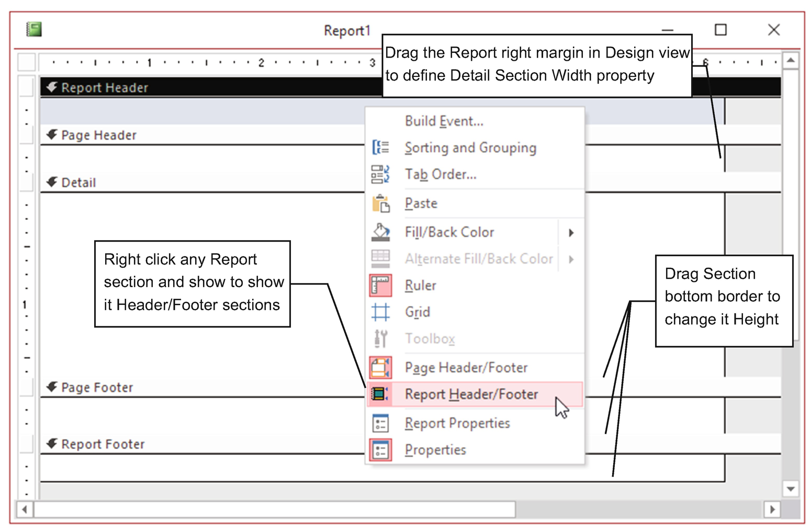The height and width of the screenshot is (532, 811).
Task: Click the vertical scrollbar down arrow
Action: (x=791, y=489)
